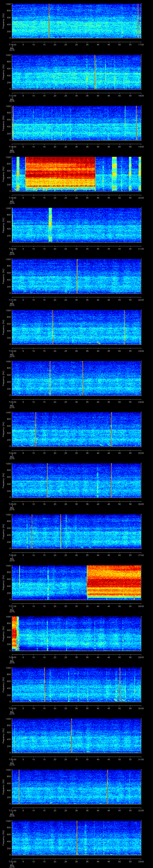Select the spectrogram plot starting at 7:21:00
Image resolution: width=153 pixels, height=868 pixels.
[x=77, y=276]
